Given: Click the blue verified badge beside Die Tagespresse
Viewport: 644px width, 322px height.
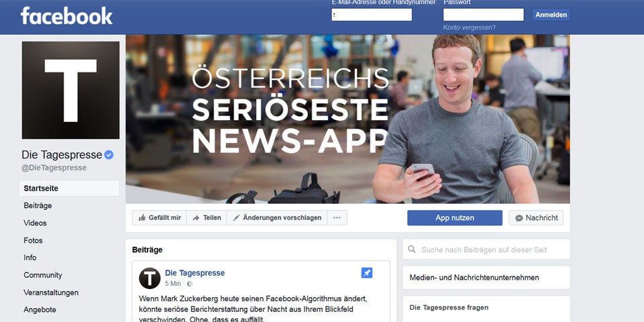Looking at the screenshot, I should pyautogui.click(x=109, y=155).
